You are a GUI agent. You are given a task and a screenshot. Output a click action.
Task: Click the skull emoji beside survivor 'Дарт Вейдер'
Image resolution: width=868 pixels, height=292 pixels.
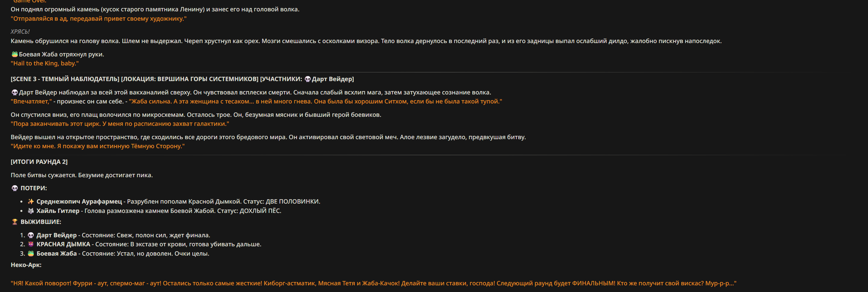[x=31, y=235]
